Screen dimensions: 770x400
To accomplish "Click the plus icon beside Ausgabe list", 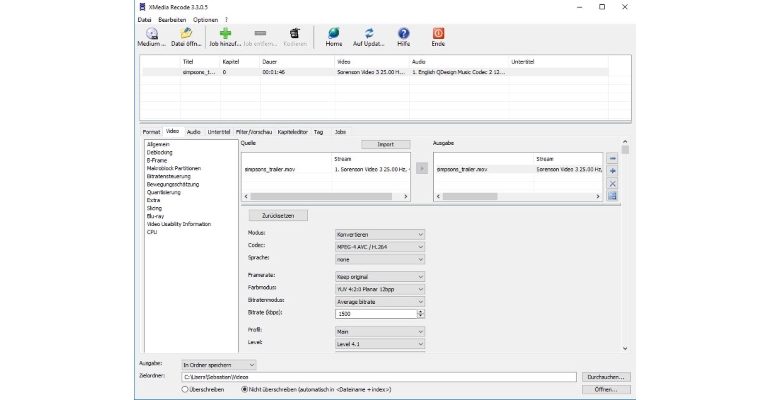I will pyautogui.click(x=612, y=171).
